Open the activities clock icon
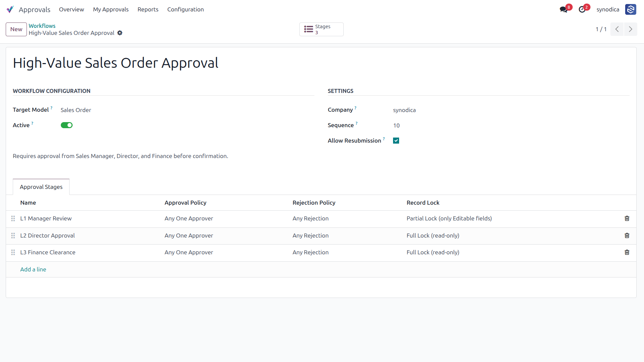 (582, 9)
